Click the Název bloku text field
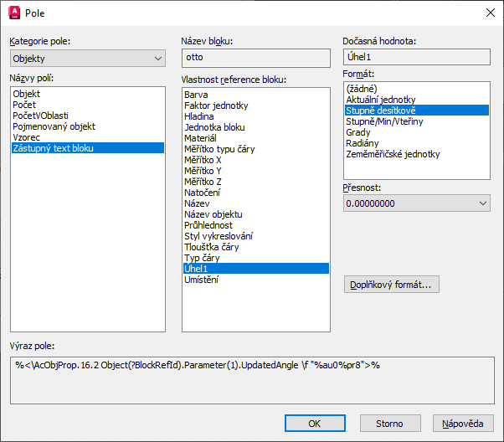This screenshot has width=504, height=442. tap(255, 58)
